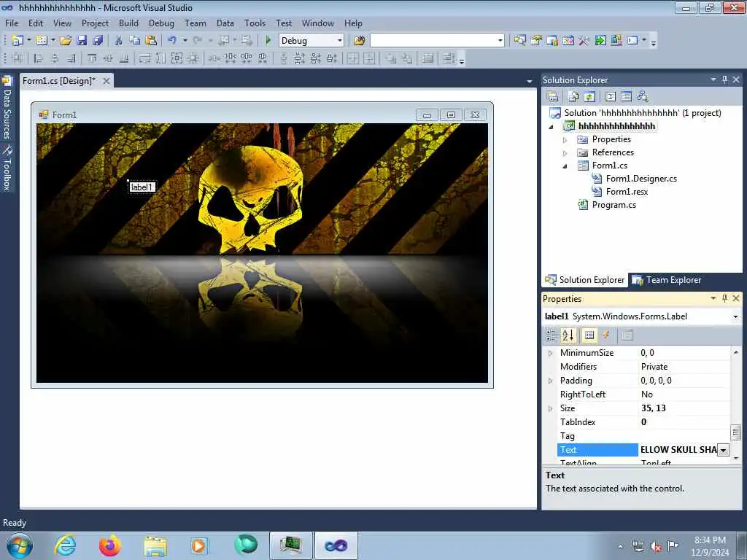Toggle auto-hide pin on Solution Explorer
The image size is (747, 560).
tap(724, 79)
